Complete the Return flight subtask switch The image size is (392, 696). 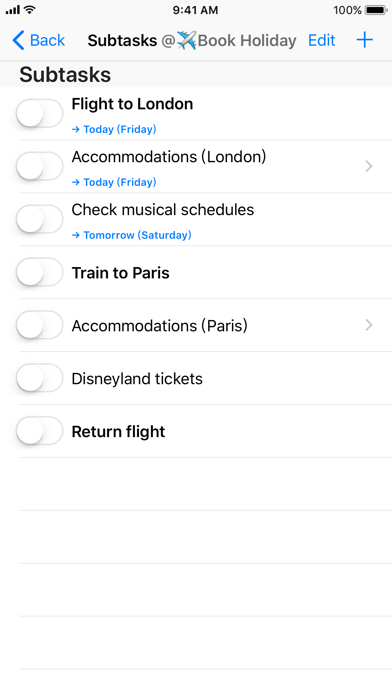coord(40,431)
